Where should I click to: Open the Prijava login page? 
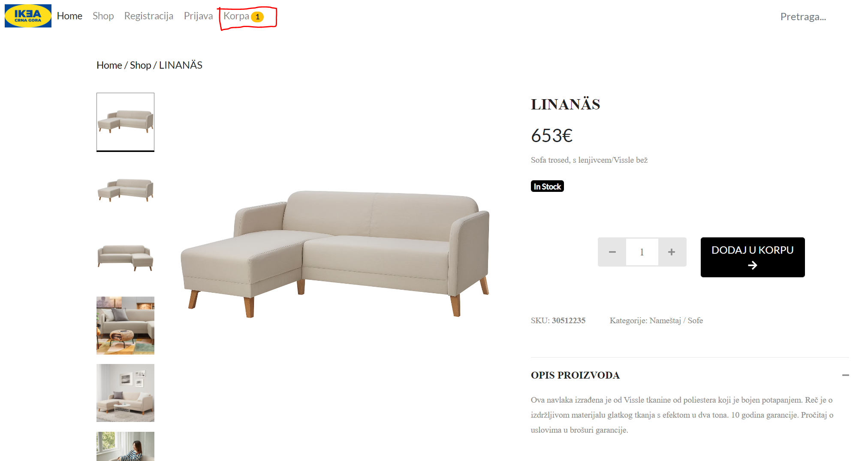pyautogui.click(x=199, y=16)
